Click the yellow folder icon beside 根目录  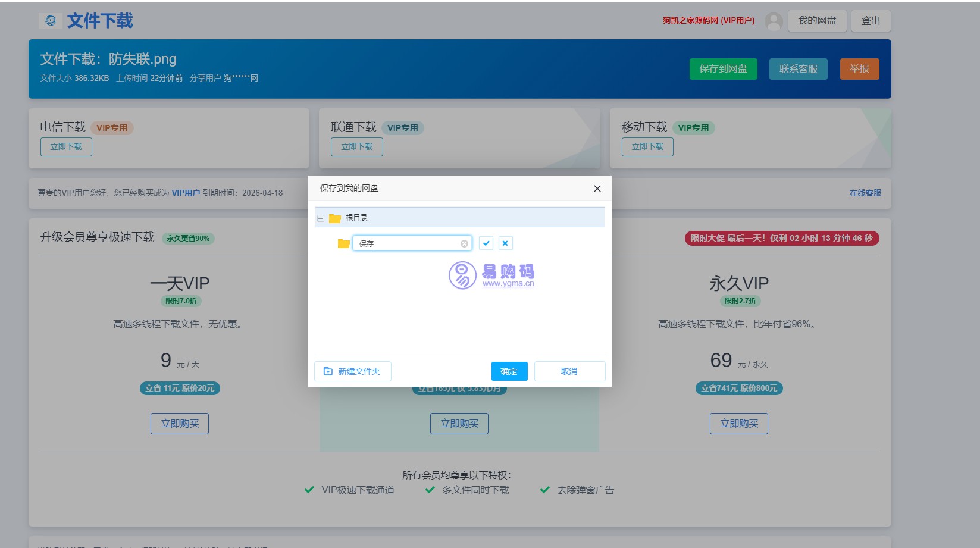pos(334,217)
